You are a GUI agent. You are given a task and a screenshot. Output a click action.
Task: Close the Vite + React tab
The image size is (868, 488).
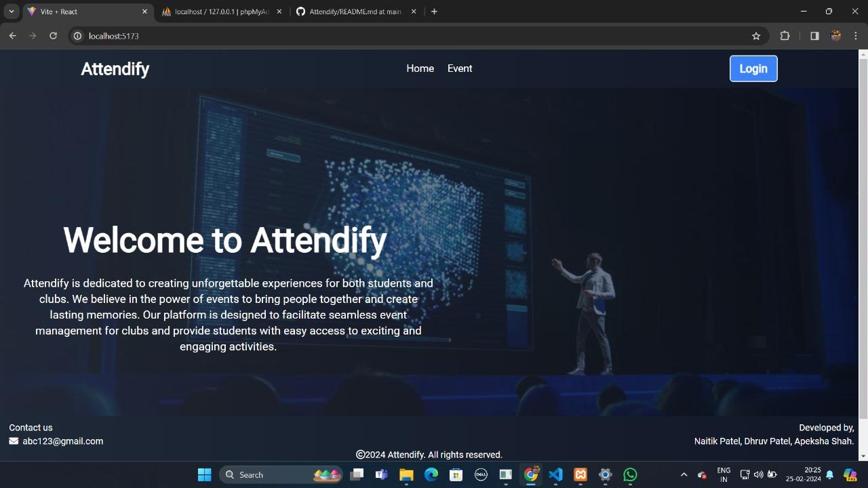coord(144,12)
